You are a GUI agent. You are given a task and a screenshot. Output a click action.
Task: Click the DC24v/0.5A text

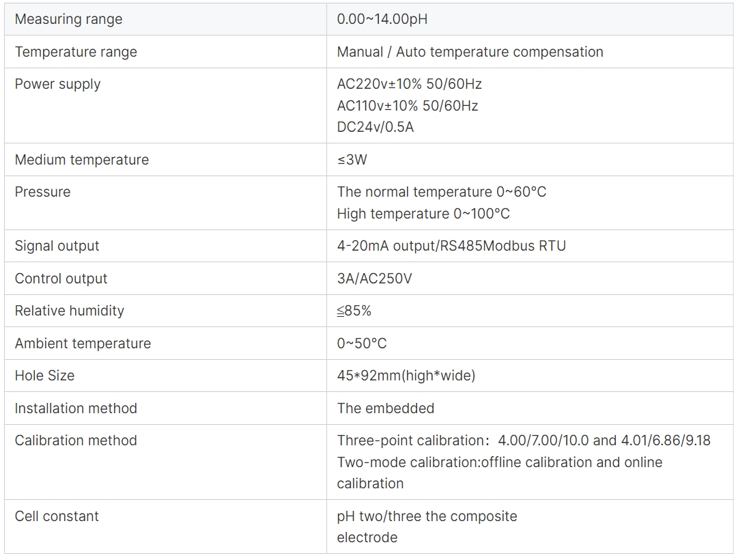pyautogui.click(x=375, y=127)
